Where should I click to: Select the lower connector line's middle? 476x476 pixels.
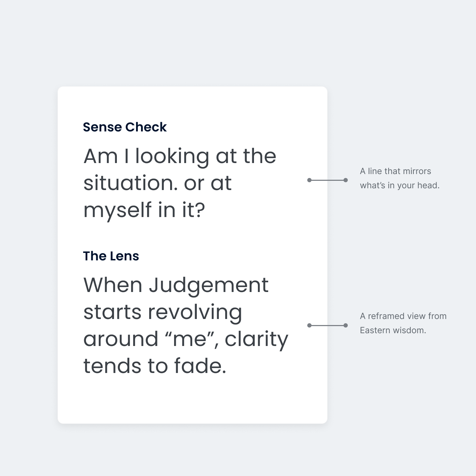pos(328,325)
